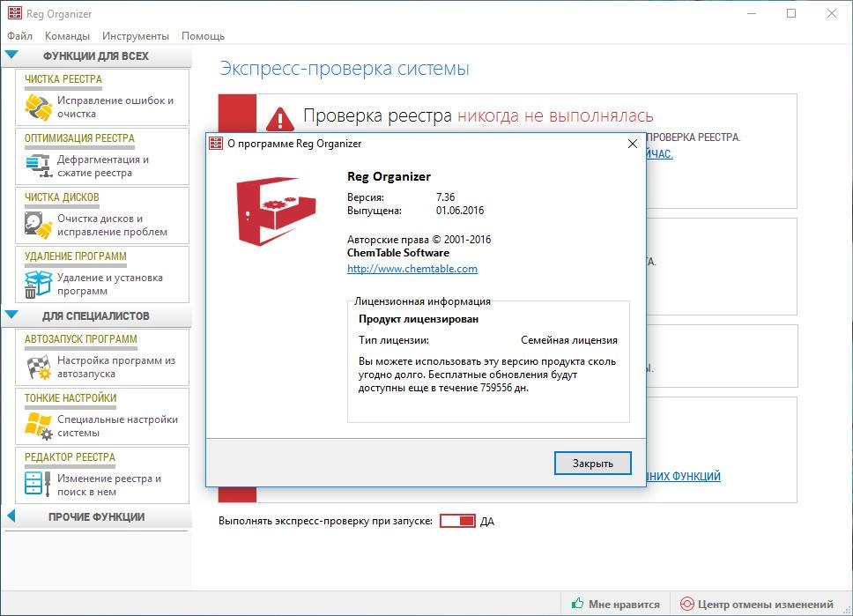The image size is (853, 616).
Task: Select ОПТИМИЗАЦИЯ РЕЕСТРА heading
Action: pyautogui.click(x=79, y=138)
